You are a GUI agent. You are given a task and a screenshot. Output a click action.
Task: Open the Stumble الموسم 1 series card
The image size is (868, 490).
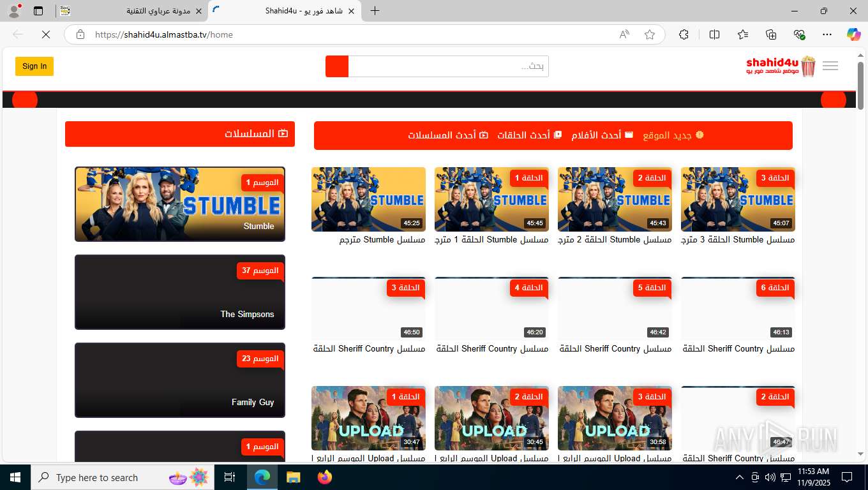[180, 204]
